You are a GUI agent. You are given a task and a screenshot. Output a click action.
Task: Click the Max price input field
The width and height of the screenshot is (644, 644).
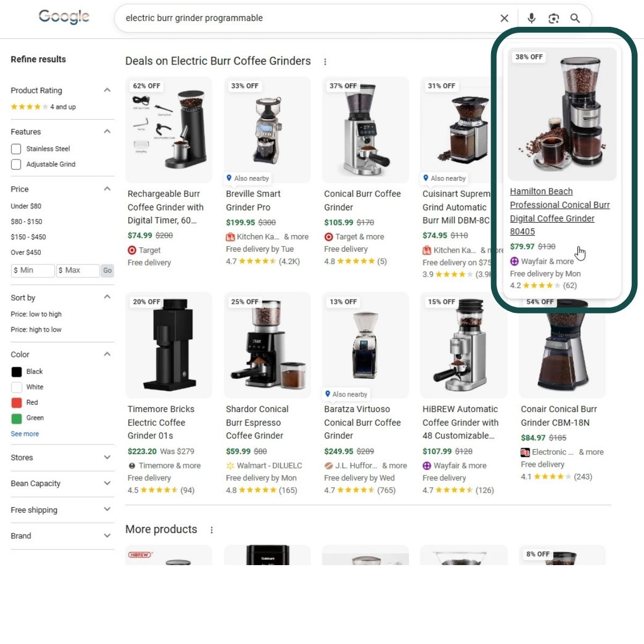click(x=78, y=270)
